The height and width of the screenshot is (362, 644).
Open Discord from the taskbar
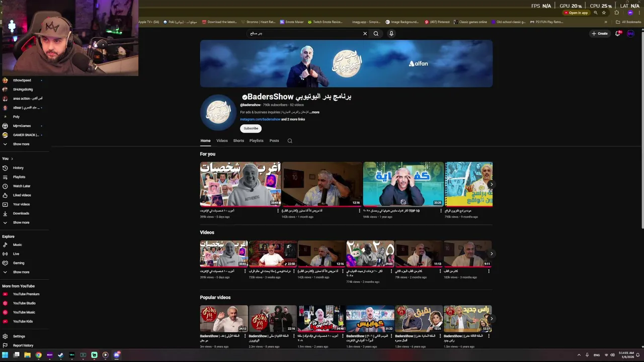(117, 355)
